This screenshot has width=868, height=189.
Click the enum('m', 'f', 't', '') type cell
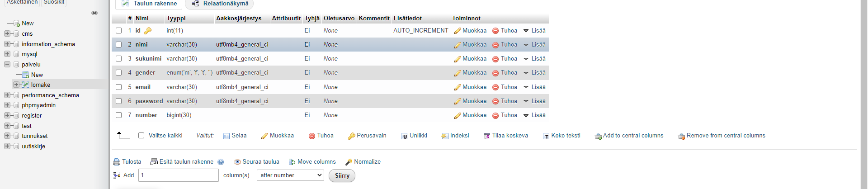[x=189, y=73]
